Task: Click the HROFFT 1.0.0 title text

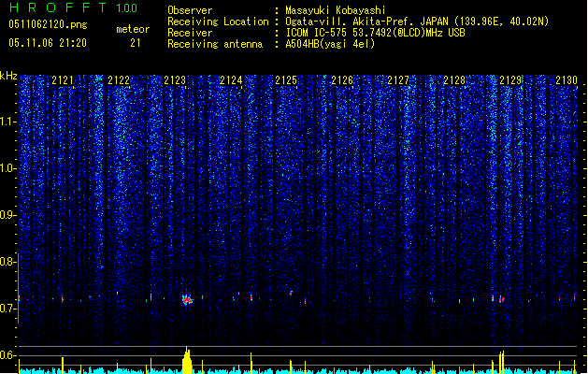Action: coord(74,7)
